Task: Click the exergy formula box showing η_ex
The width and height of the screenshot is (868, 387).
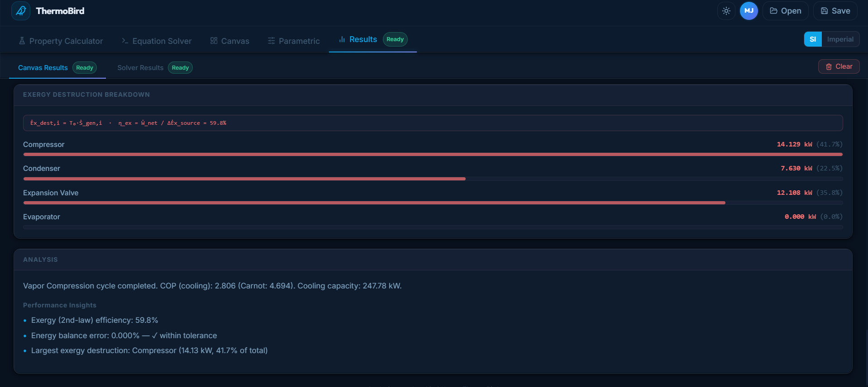Action: coord(433,123)
